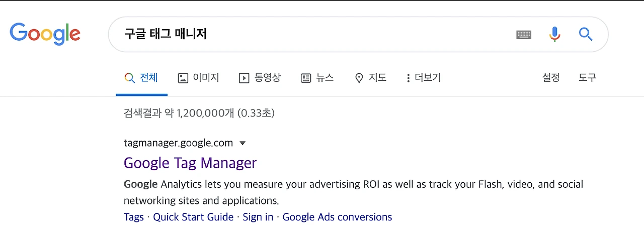Open the Quick Start Guide sitelink
The width and height of the screenshot is (644, 239).
pos(193,217)
